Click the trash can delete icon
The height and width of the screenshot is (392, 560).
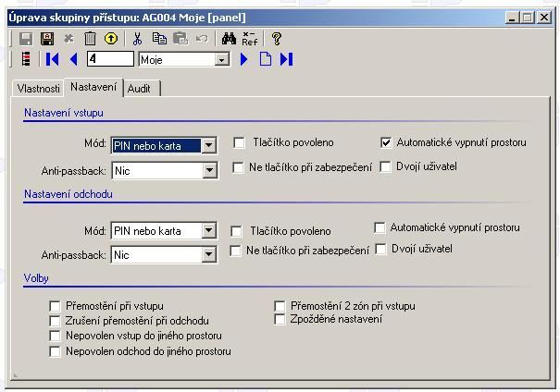pyautogui.click(x=90, y=39)
